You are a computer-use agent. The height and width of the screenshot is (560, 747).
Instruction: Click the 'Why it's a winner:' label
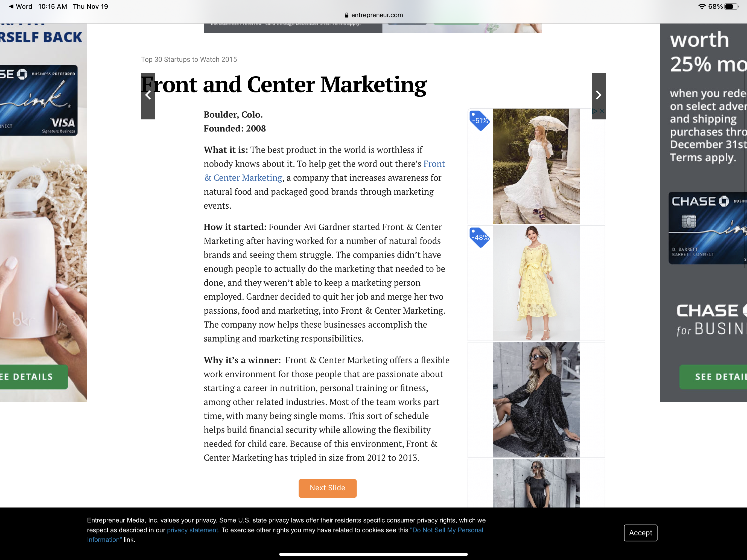pos(242,360)
